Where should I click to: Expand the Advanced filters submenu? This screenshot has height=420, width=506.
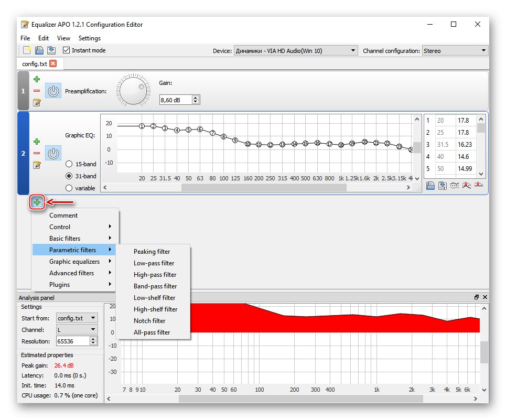coord(74,273)
